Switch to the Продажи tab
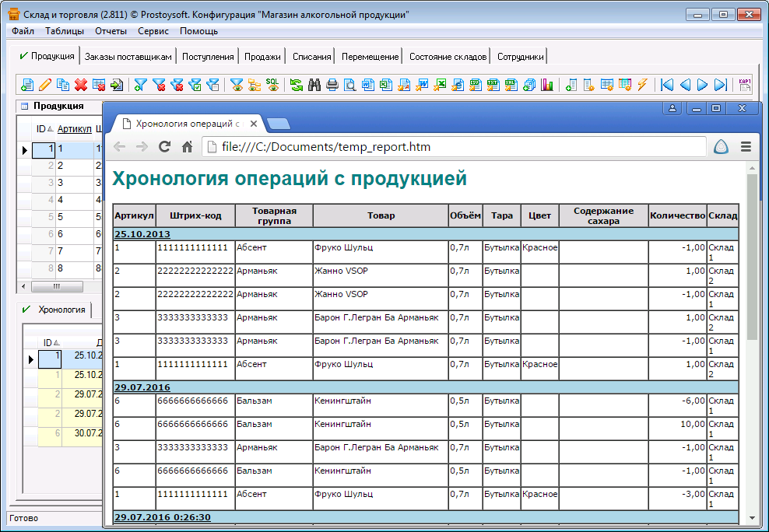This screenshot has width=769, height=532. pos(262,56)
